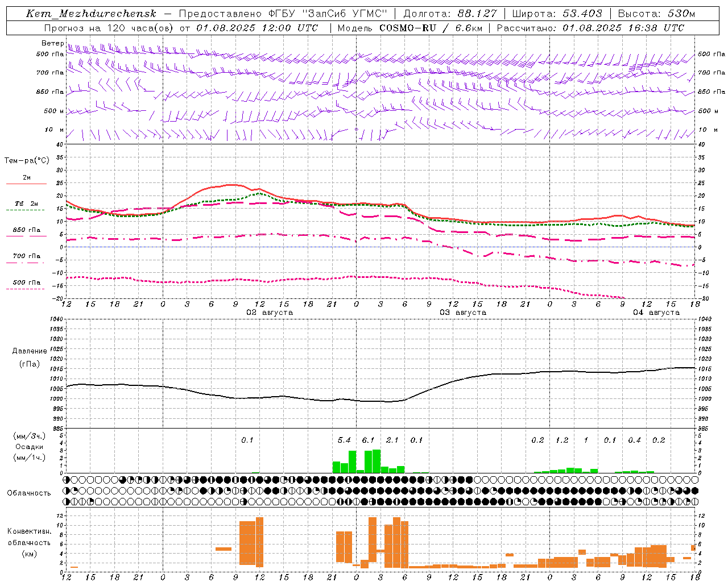Click the '850 гПа' label in temperature legend

point(26,230)
